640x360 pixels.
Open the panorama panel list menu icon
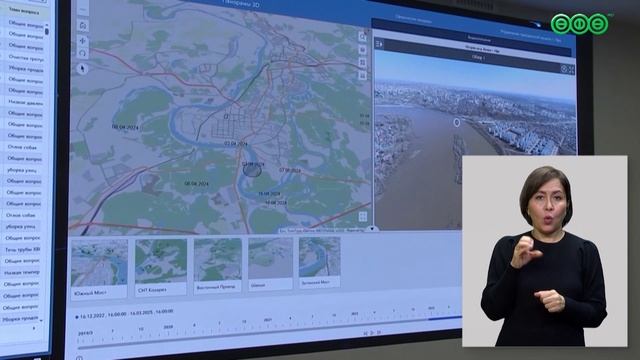(x=379, y=44)
